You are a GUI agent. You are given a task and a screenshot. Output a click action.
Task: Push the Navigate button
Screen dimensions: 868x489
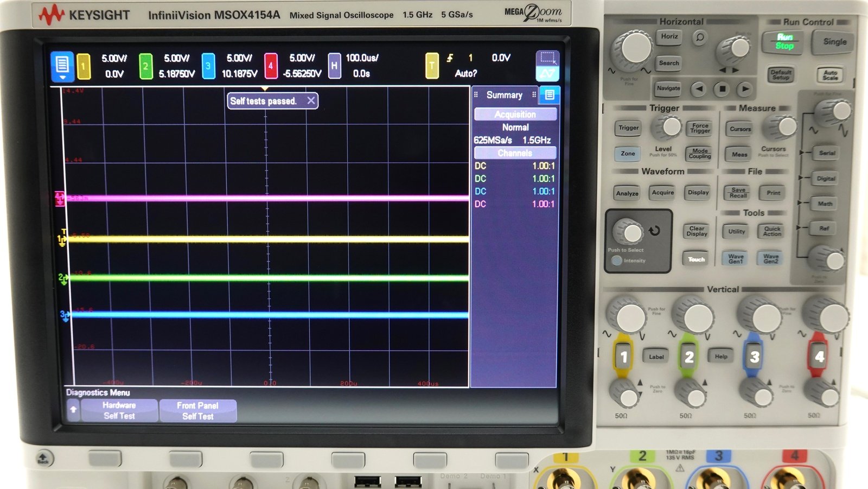(668, 88)
